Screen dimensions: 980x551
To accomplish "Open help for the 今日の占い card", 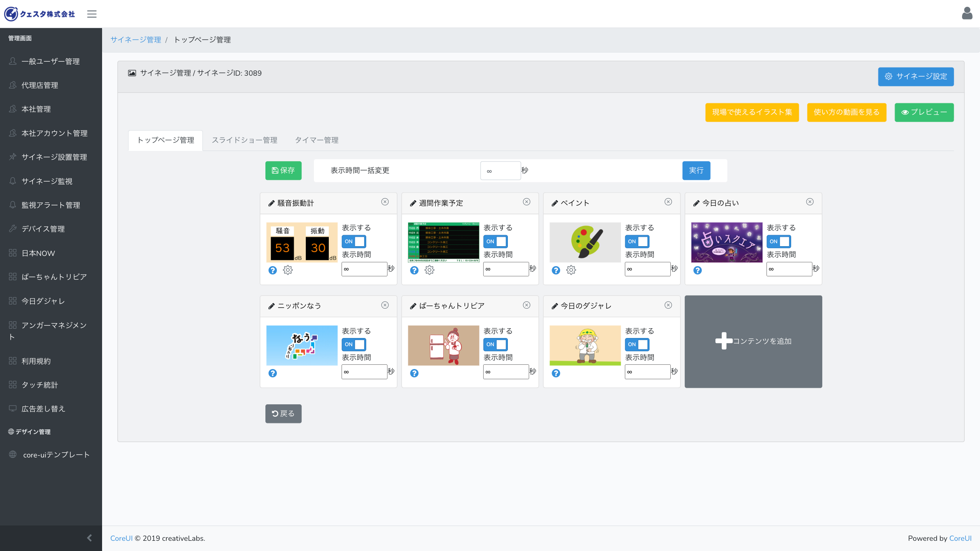I will coord(698,270).
